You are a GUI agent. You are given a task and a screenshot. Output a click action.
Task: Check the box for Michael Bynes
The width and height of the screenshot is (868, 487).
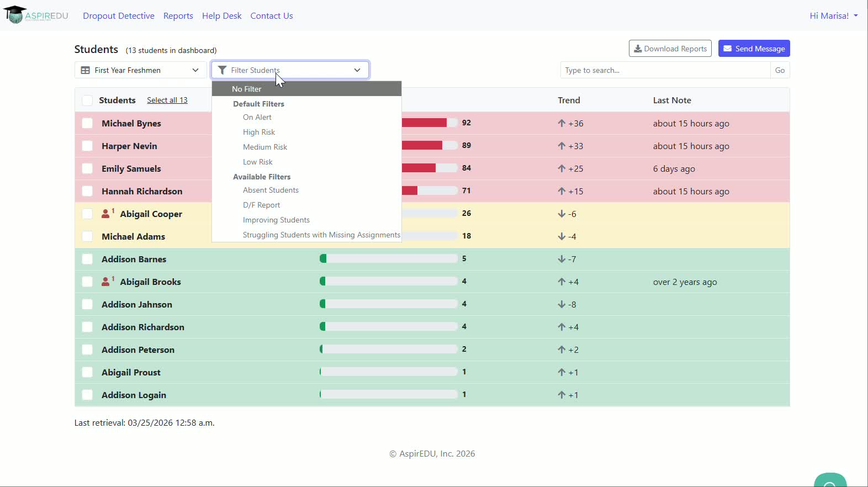(x=87, y=123)
